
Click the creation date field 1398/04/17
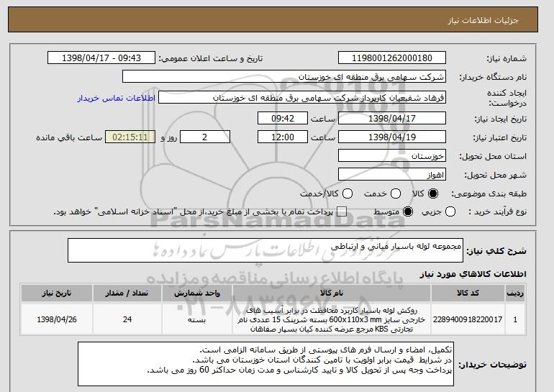click(x=392, y=118)
